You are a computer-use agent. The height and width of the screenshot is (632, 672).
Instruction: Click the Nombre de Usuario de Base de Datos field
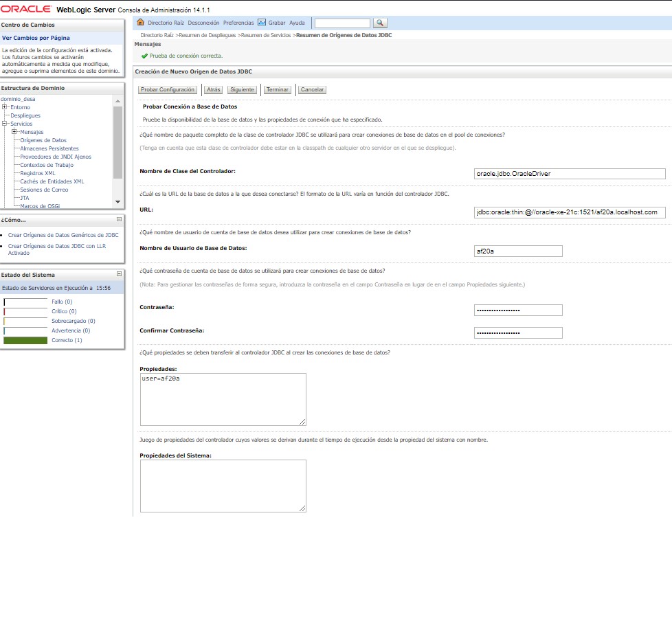[x=518, y=251]
